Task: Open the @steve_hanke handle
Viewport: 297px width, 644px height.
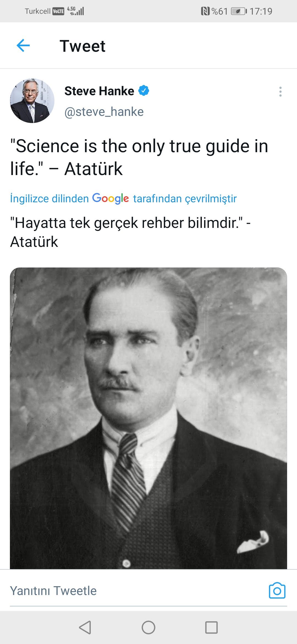Action: click(104, 112)
